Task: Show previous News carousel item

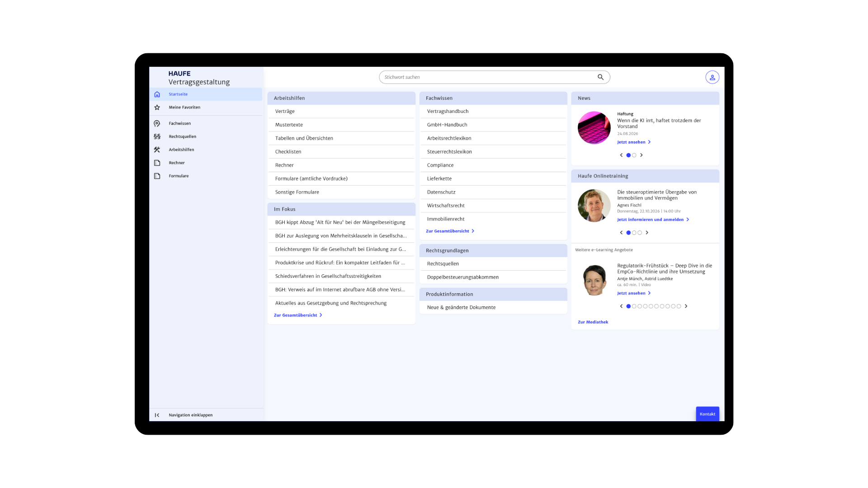Action: [x=621, y=155]
